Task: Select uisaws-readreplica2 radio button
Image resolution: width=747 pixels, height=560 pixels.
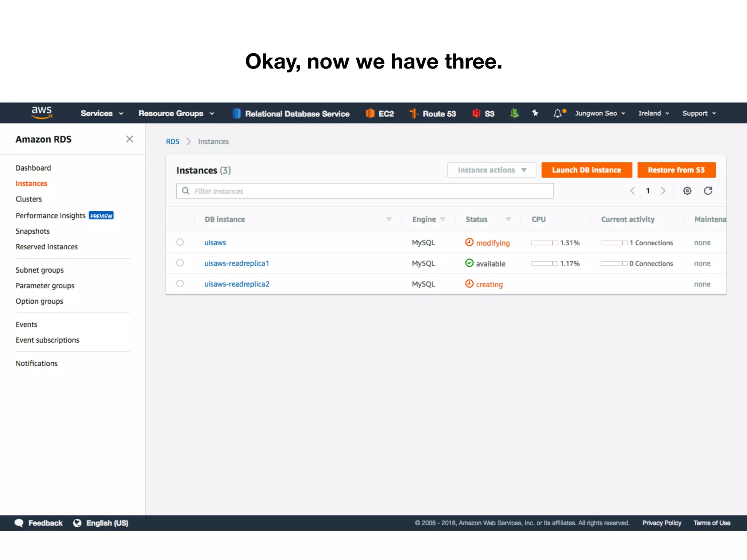Action: coord(180,284)
